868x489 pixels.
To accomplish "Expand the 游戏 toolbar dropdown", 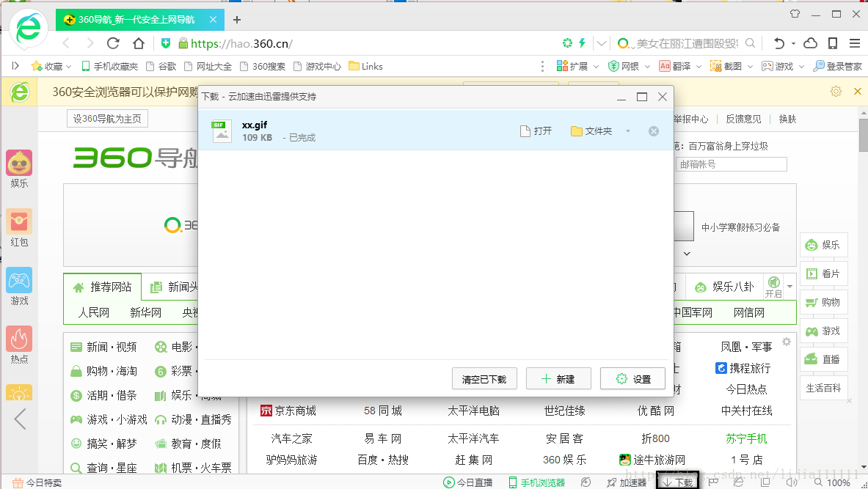I will (x=801, y=67).
